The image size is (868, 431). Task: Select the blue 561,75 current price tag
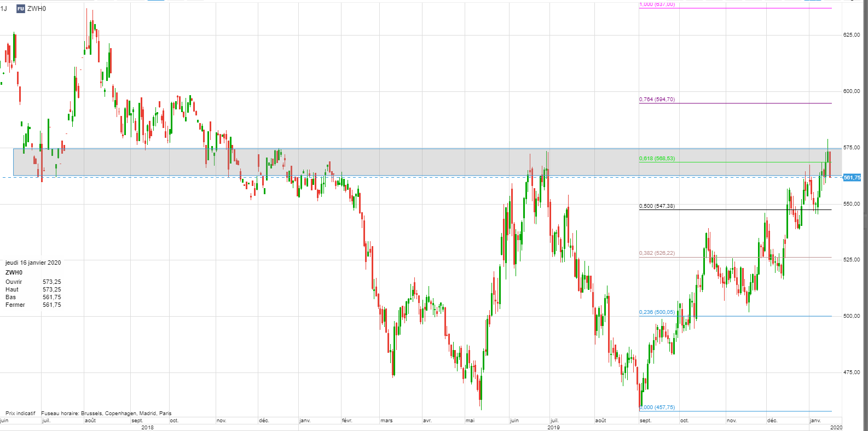[x=852, y=178]
